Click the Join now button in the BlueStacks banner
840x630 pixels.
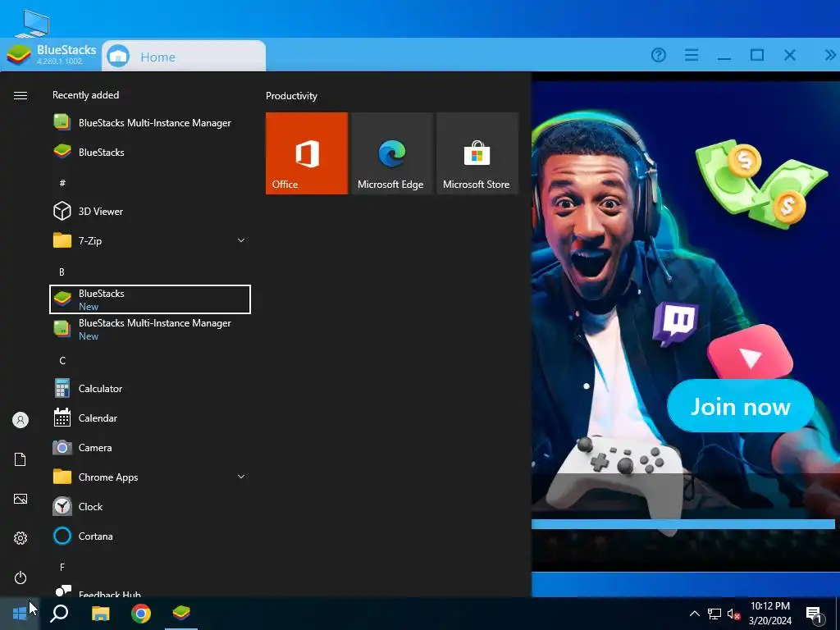click(741, 406)
